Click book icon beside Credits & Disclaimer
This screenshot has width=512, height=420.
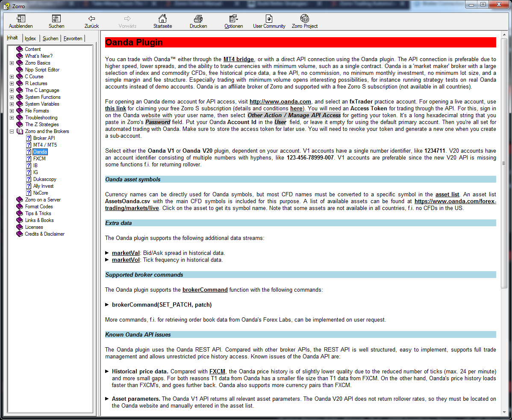tap(20, 234)
